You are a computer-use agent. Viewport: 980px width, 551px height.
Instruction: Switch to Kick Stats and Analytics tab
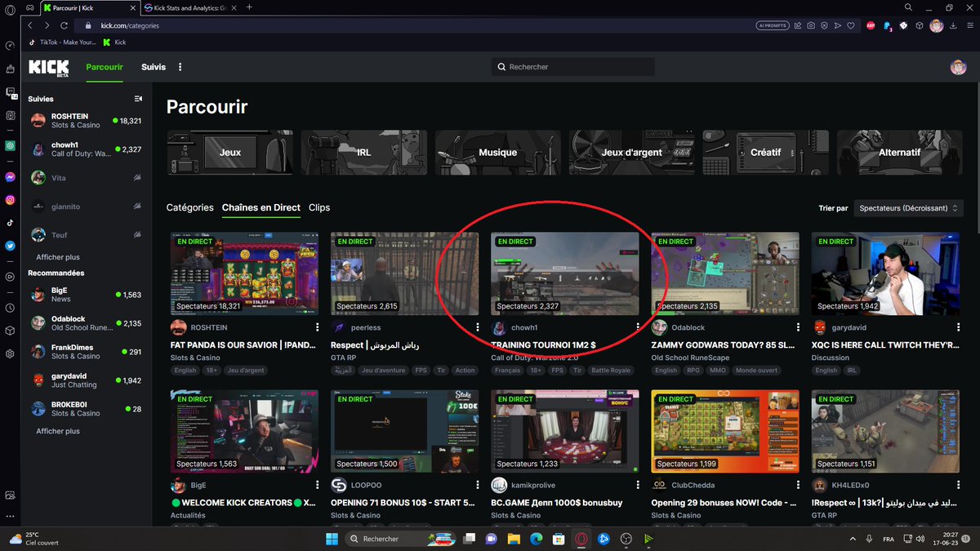point(189,7)
